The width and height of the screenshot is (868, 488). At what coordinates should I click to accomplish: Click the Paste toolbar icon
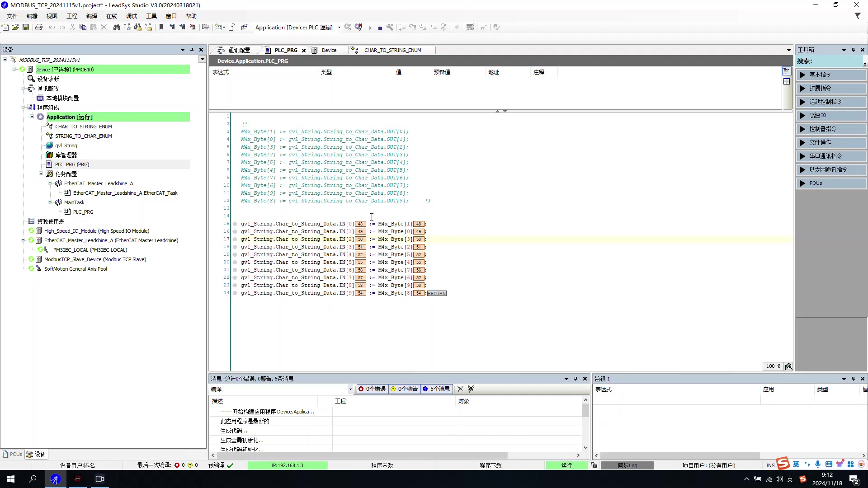pos(94,27)
